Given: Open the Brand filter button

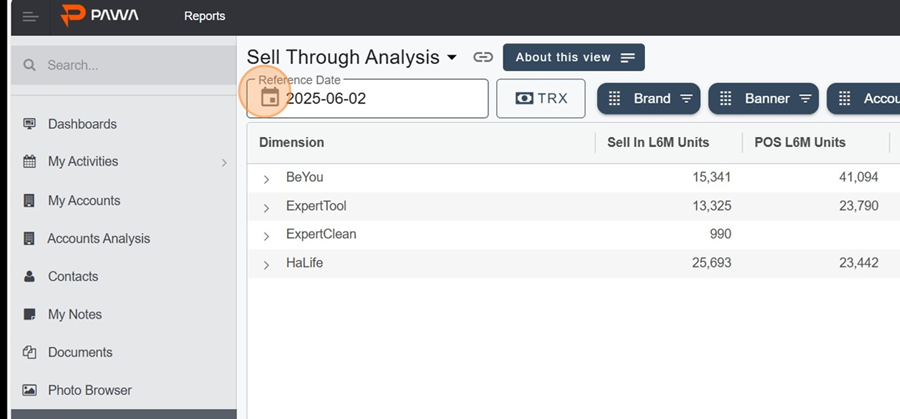Looking at the screenshot, I should [649, 99].
